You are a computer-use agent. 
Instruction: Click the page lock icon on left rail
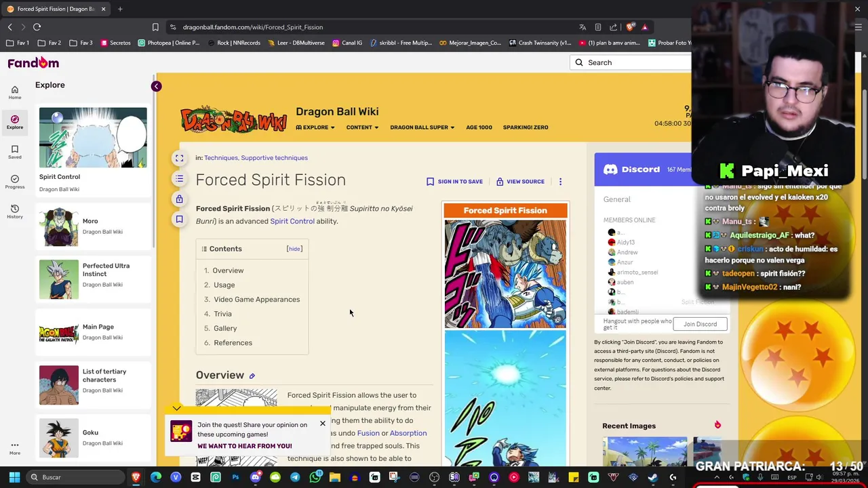click(179, 199)
